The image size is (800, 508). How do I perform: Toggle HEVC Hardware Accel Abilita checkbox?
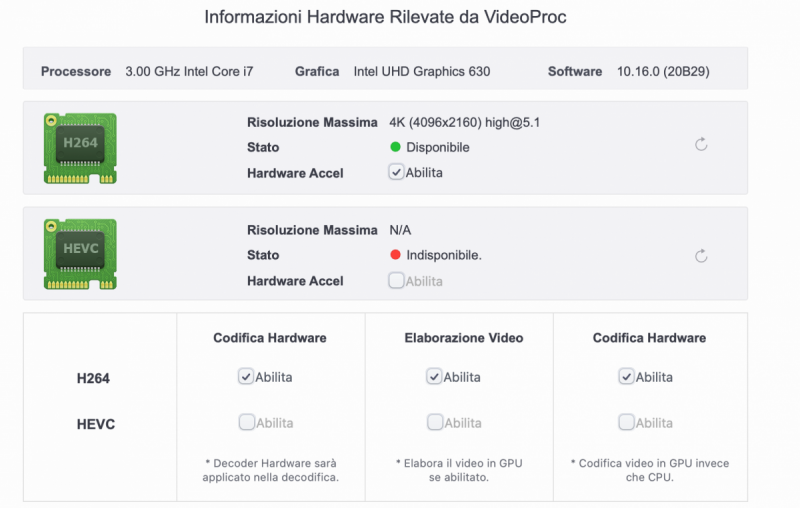pyautogui.click(x=396, y=281)
